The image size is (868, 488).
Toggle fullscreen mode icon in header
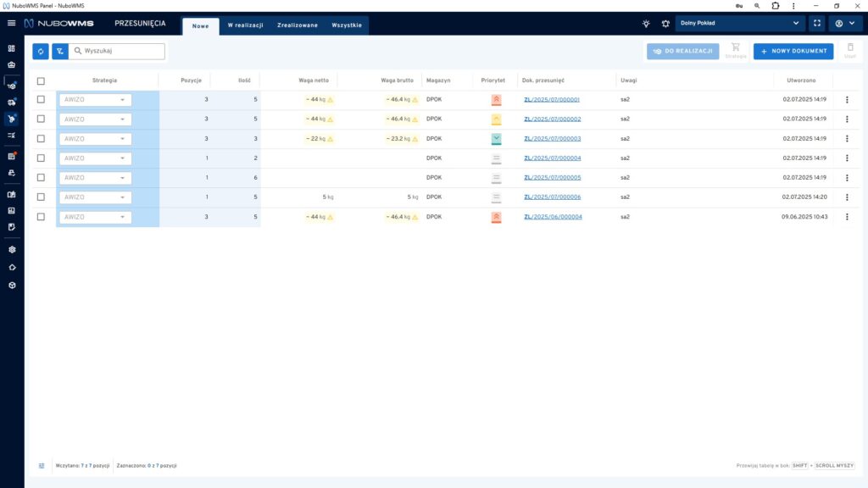point(817,24)
